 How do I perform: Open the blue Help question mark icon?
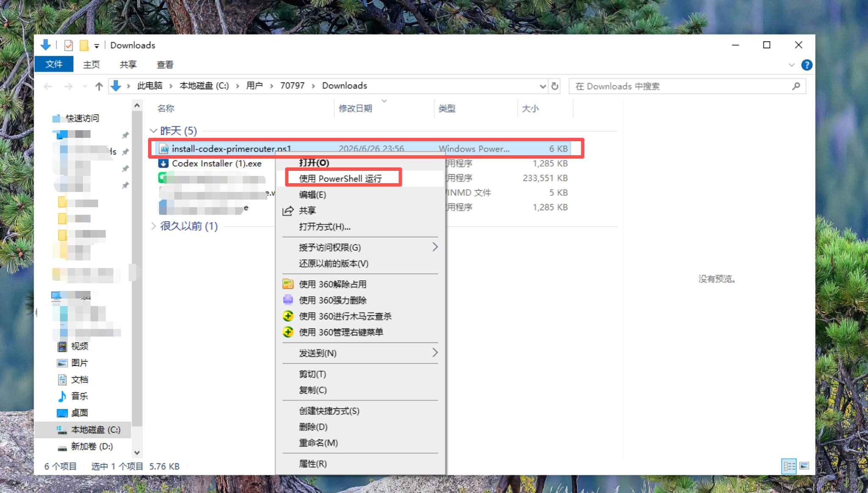(x=807, y=65)
